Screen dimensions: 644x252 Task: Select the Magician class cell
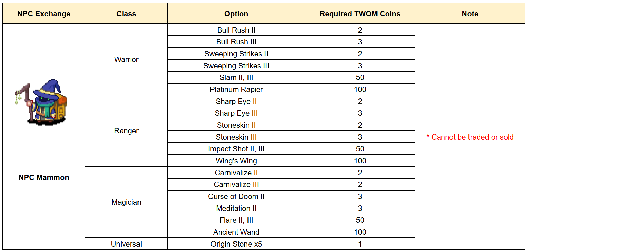[126, 202]
